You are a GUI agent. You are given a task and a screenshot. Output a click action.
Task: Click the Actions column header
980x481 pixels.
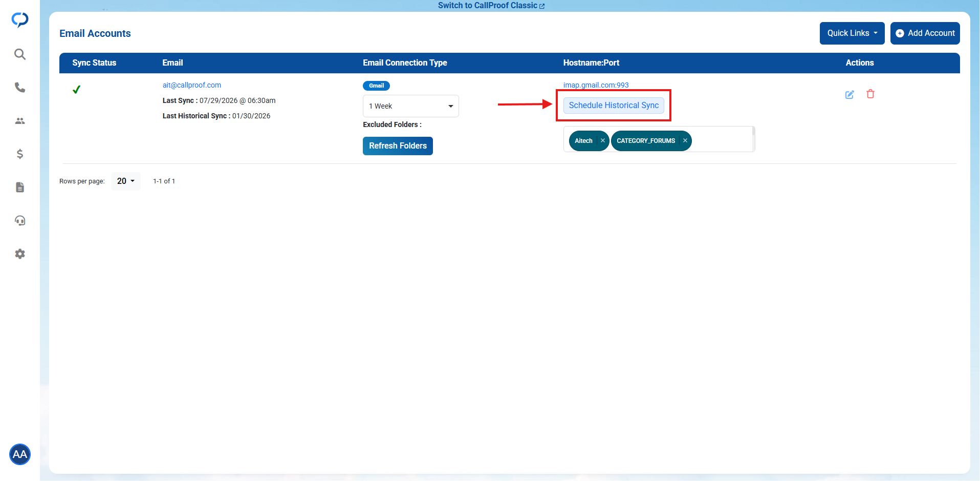860,62
